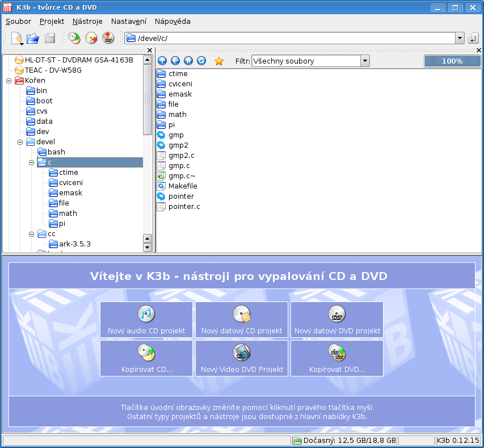Select the TEAC DV-W58G drive
The image size is (484, 448).
point(48,70)
